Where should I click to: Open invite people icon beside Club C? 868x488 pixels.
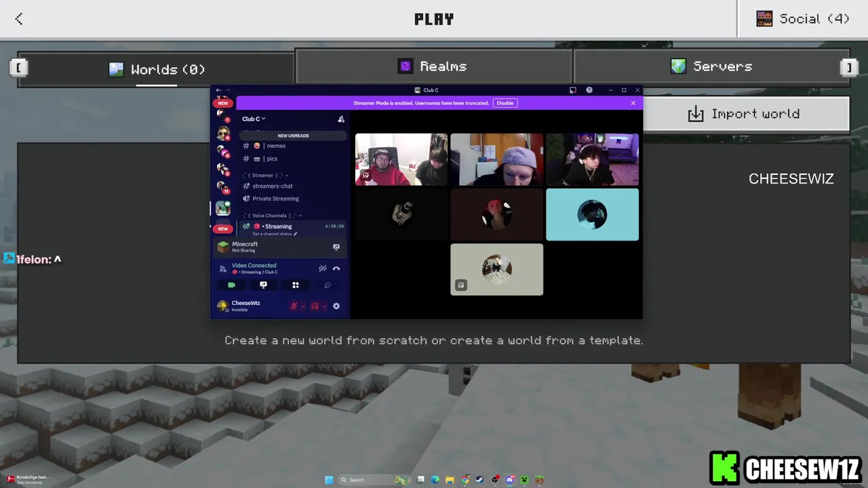(x=341, y=119)
